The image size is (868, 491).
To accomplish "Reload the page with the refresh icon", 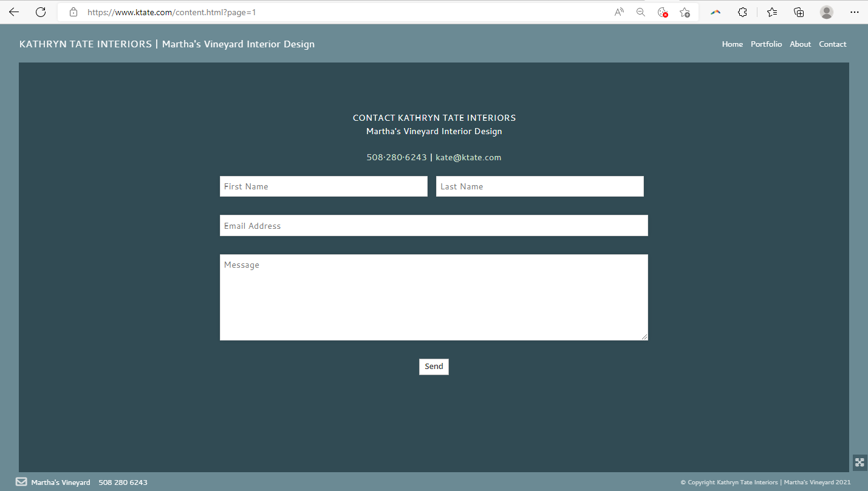I will click(x=41, y=12).
